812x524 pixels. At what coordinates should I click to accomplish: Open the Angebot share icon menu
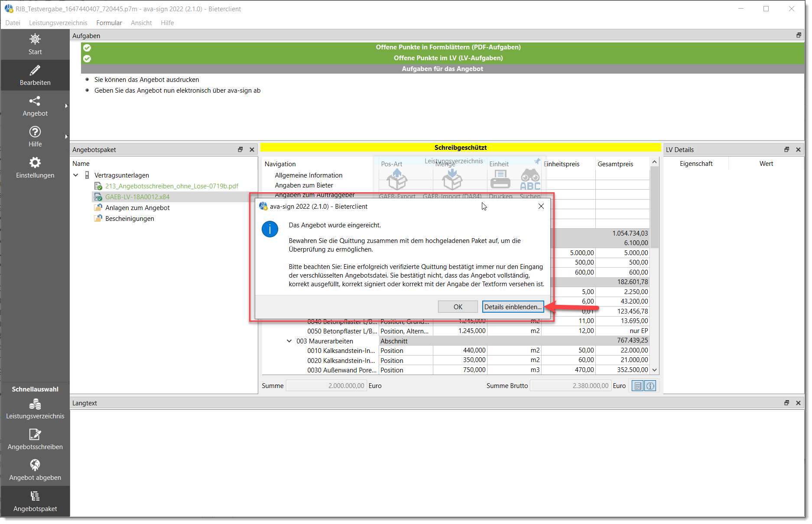pos(35,101)
